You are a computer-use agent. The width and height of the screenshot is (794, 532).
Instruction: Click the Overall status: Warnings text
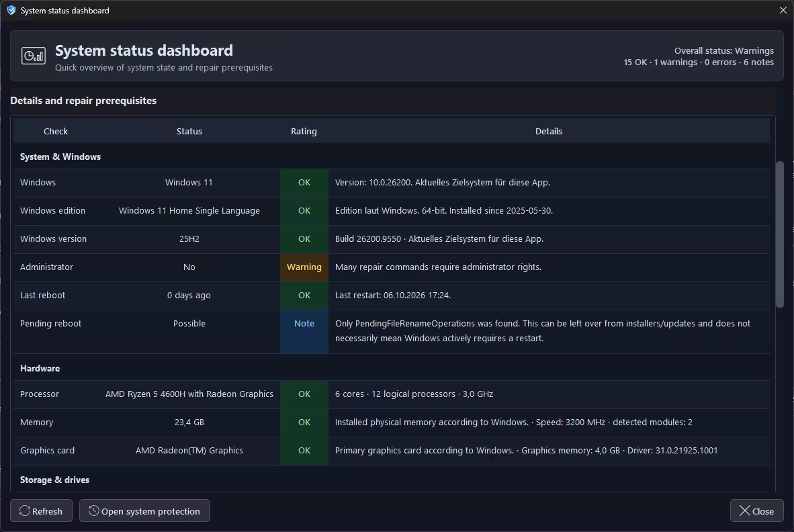[724, 50]
